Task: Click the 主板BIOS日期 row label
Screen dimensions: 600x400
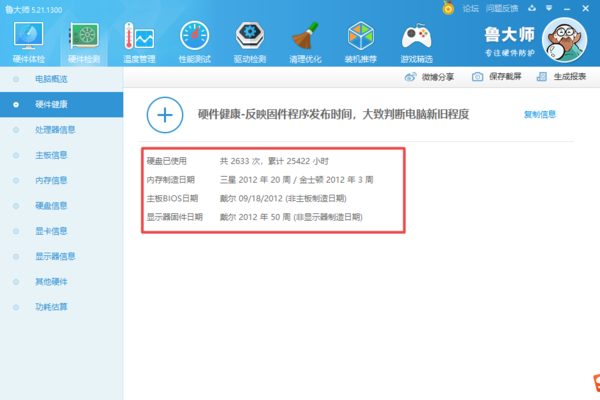Action: point(172,198)
